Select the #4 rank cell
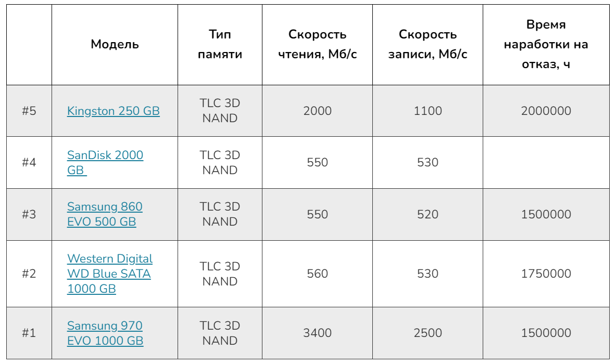 click(29, 162)
